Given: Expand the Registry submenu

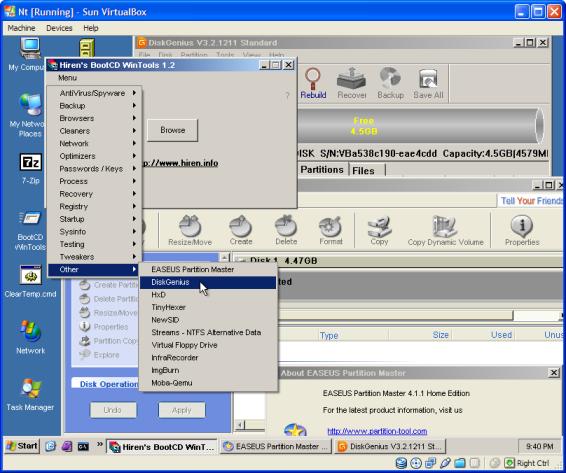Looking at the screenshot, I should [x=93, y=207].
